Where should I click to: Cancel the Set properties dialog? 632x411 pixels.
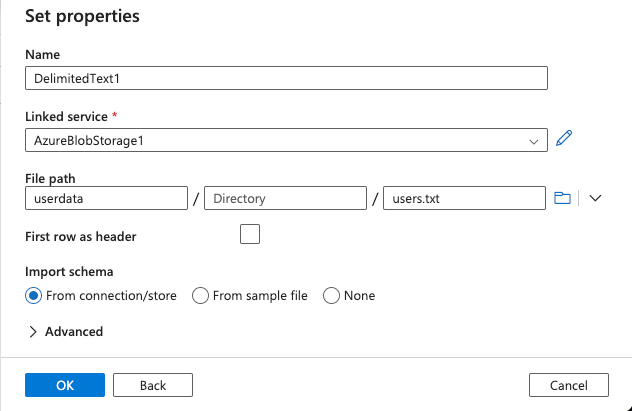568,385
